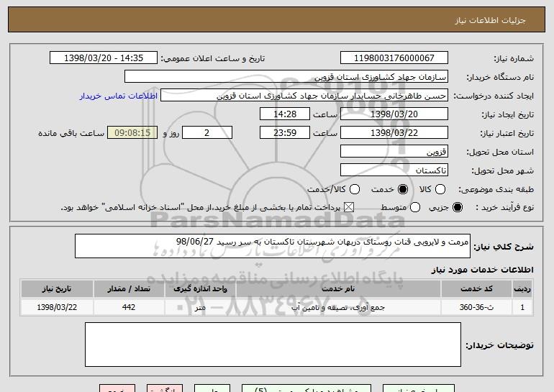The width and height of the screenshot is (554, 392).
Task: Click the remaining time countdown 09:08:15
Action: [x=132, y=133]
